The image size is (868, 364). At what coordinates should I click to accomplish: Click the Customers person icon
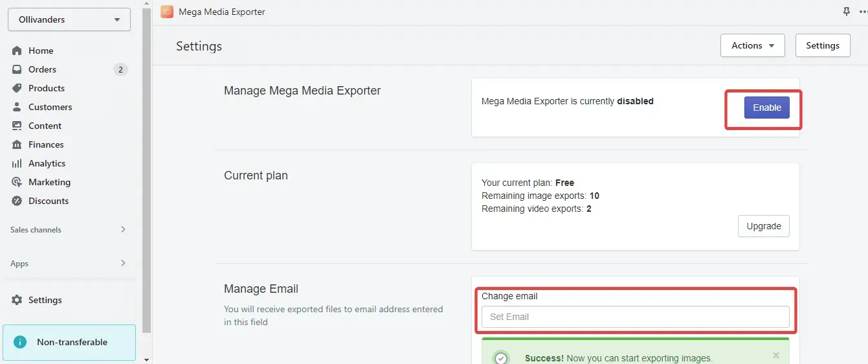[17, 107]
